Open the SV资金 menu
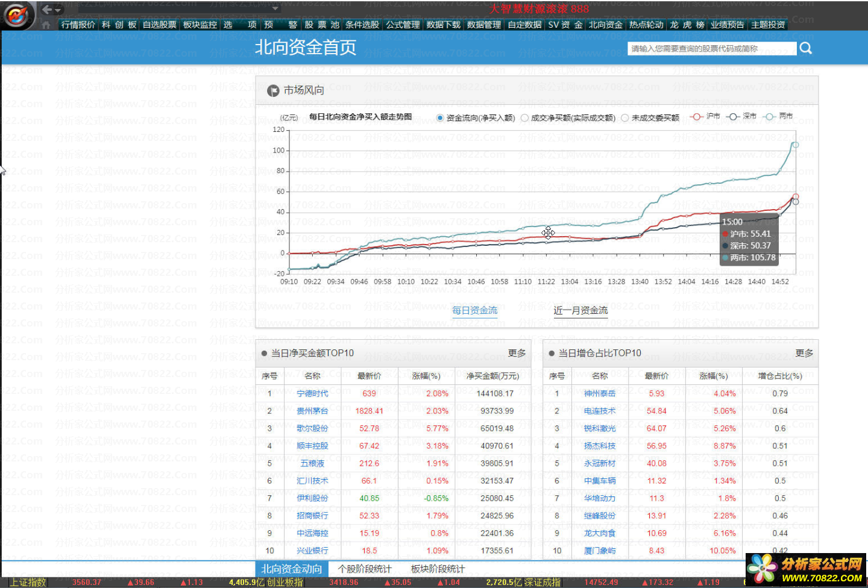868x588 pixels. pos(565,25)
